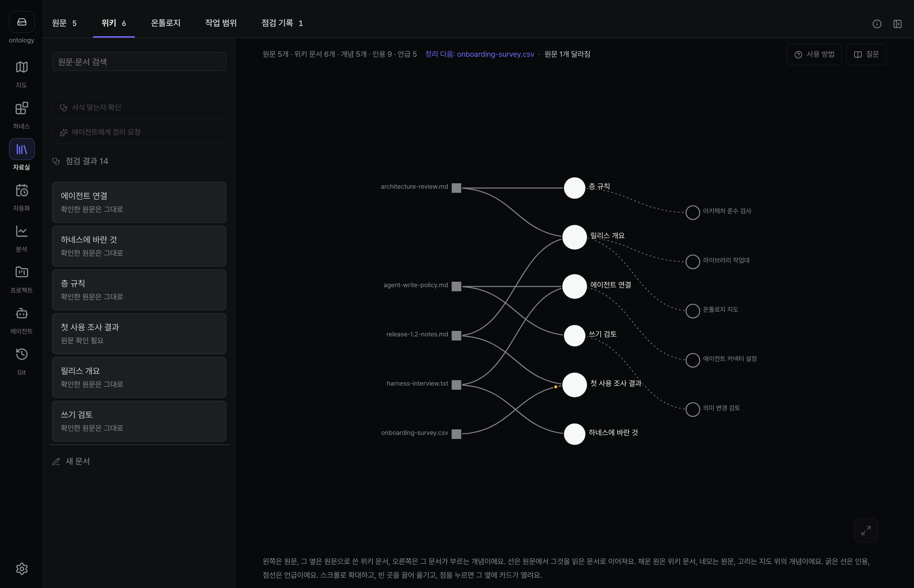914x588 pixels.
Task: Open the 층 규칙 result card
Action: (x=139, y=290)
